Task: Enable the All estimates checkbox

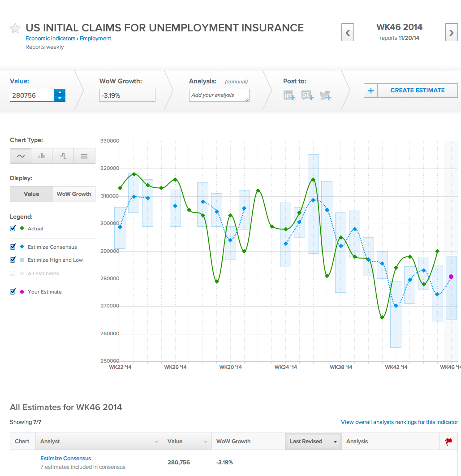Action: 13,273
